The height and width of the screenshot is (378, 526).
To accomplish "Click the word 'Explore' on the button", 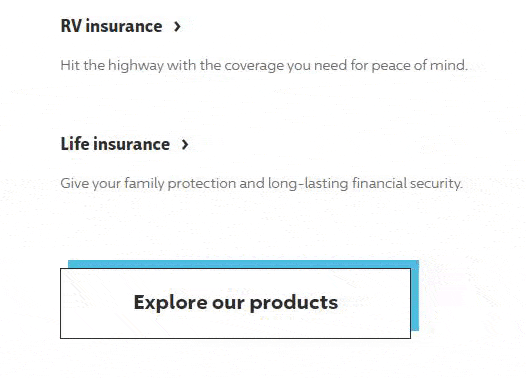I will (x=170, y=303).
